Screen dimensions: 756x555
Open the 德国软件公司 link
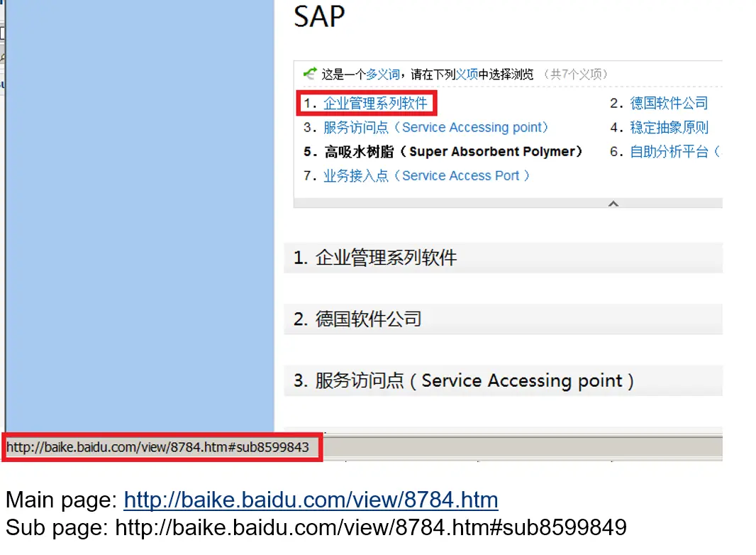pos(669,103)
